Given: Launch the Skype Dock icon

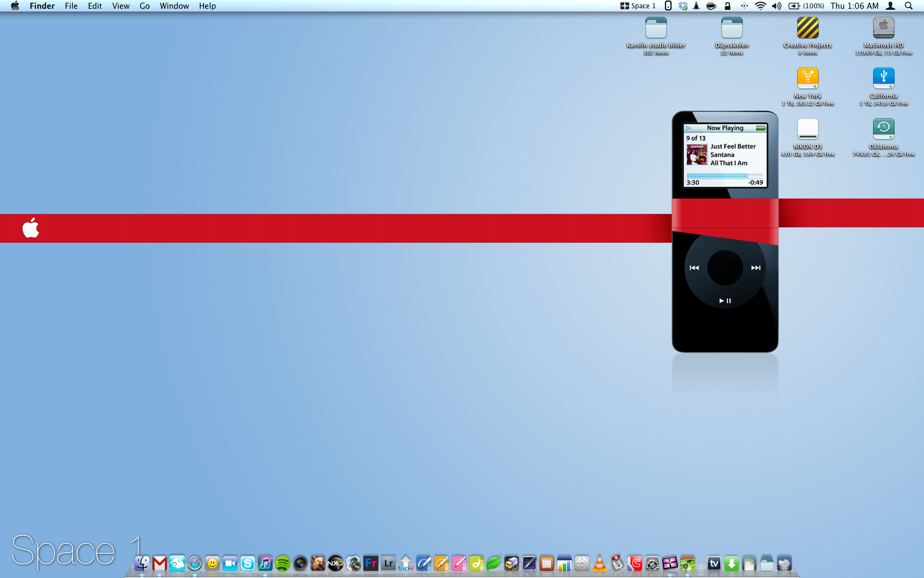Looking at the screenshot, I should 248,563.
